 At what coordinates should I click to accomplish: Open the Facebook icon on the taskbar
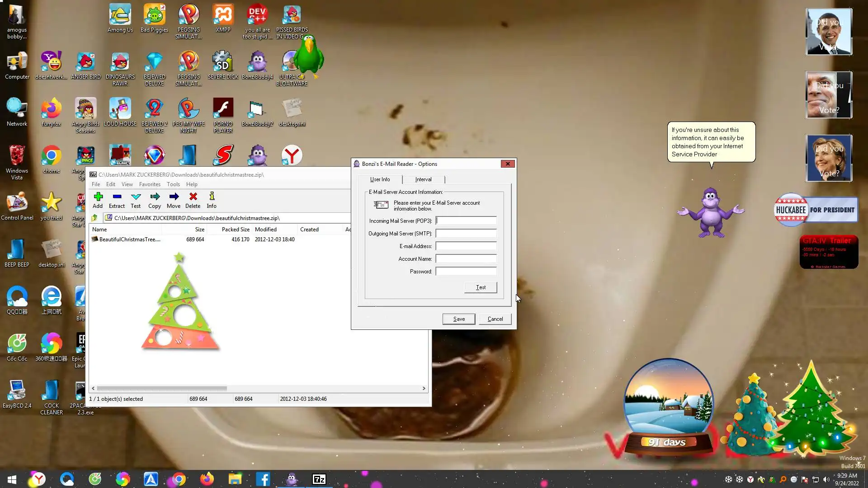(263, 479)
